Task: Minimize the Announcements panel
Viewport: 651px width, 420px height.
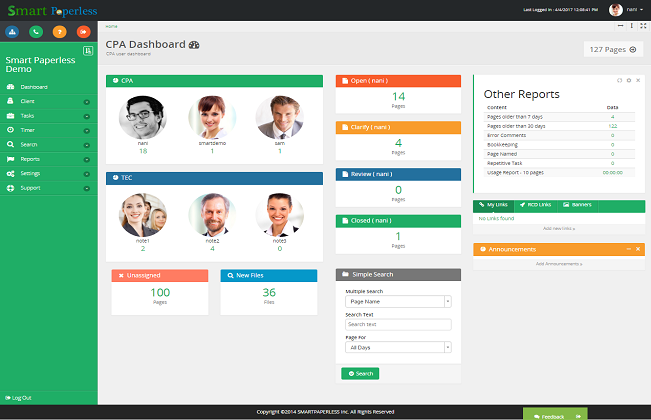Action: pos(629,249)
